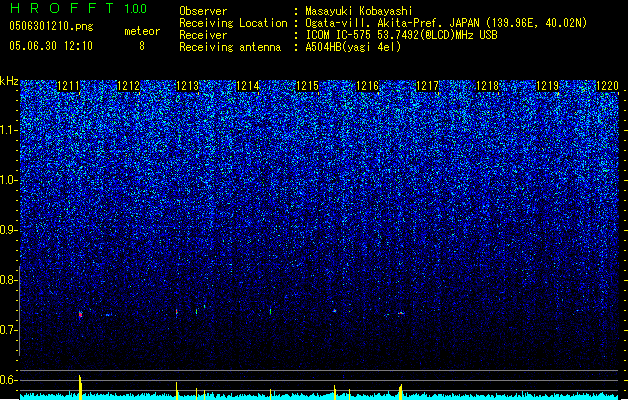Click the 0.8 kHz axis label
Screen dimensions: 629x400
(8, 280)
